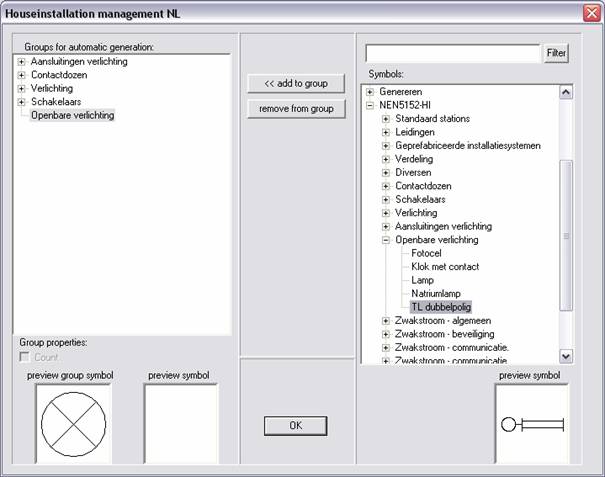Image resolution: width=605 pixels, height=477 pixels.
Task: Select Klok met contact symbol
Action: [445, 267]
